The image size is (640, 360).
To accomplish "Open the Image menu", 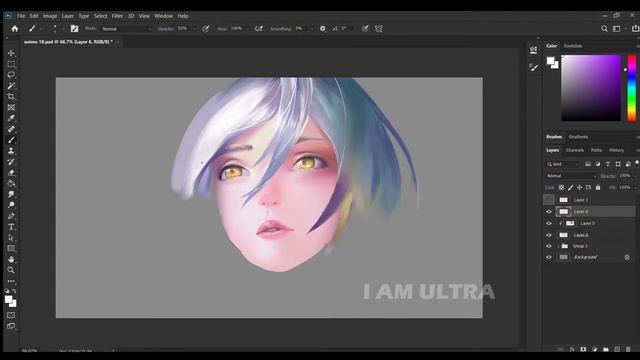I will (50, 16).
